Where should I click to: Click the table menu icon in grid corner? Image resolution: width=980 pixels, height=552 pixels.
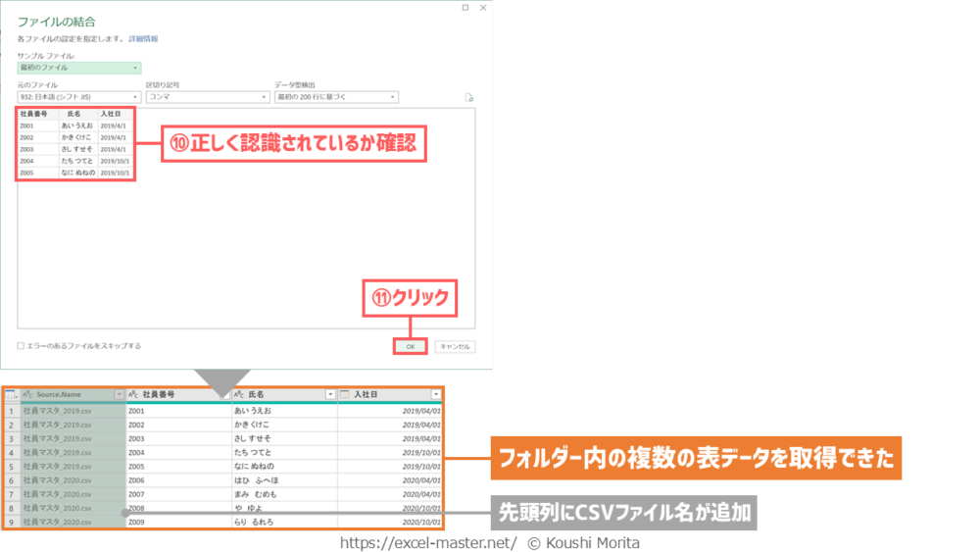pyautogui.click(x=11, y=394)
